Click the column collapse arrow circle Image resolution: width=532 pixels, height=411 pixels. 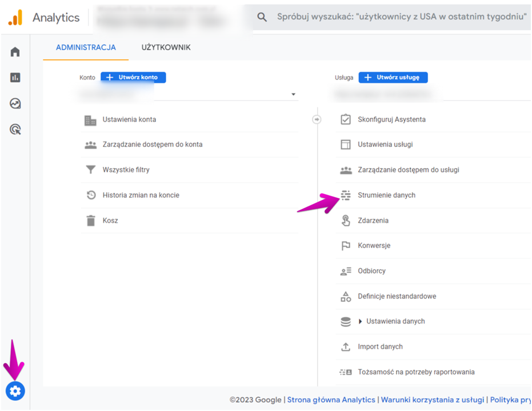click(317, 119)
